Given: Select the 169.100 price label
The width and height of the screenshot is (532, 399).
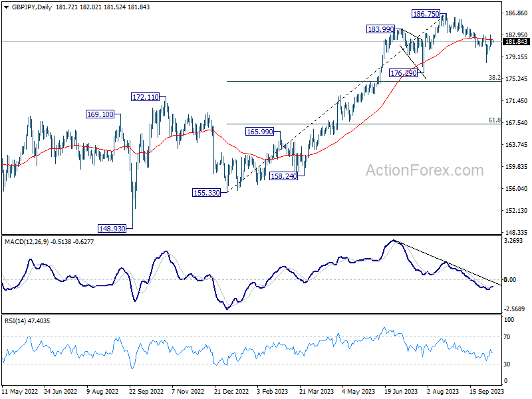Looking at the screenshot, I should coord(100,114).
